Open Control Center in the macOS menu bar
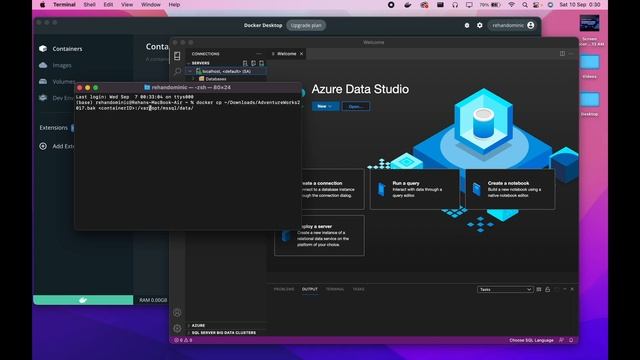The image size is (640, 360). click(537, 5)
